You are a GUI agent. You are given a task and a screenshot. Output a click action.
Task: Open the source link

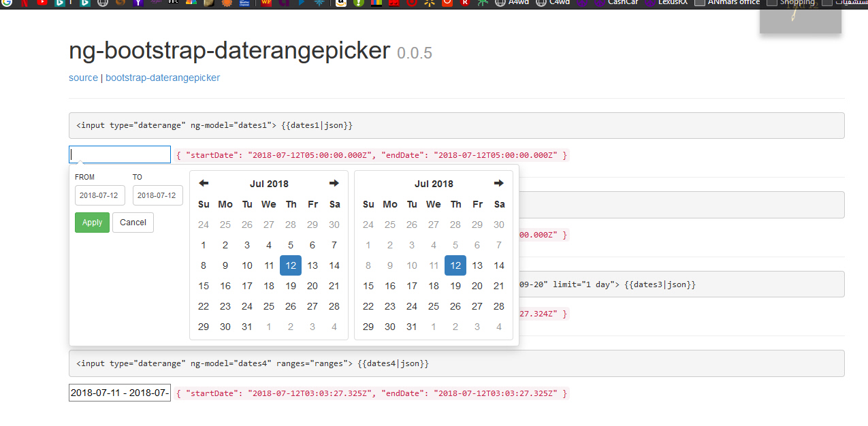83,78
